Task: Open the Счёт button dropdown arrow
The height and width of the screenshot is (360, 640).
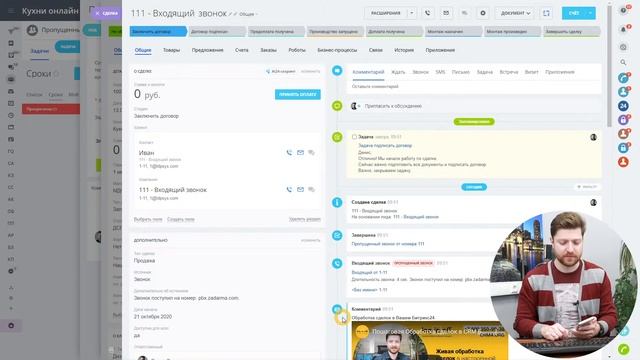Action: [x=591, y=13]
